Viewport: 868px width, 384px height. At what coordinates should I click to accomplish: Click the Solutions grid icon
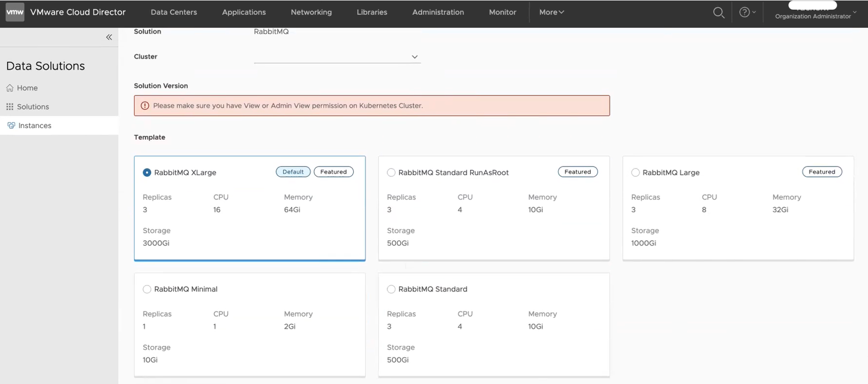point(10,107)
